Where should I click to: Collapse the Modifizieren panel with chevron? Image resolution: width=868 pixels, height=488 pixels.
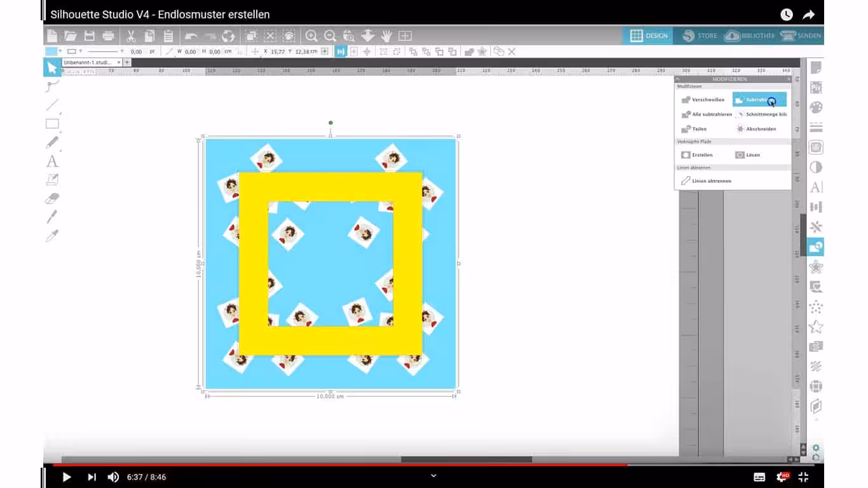click(678, 79)
